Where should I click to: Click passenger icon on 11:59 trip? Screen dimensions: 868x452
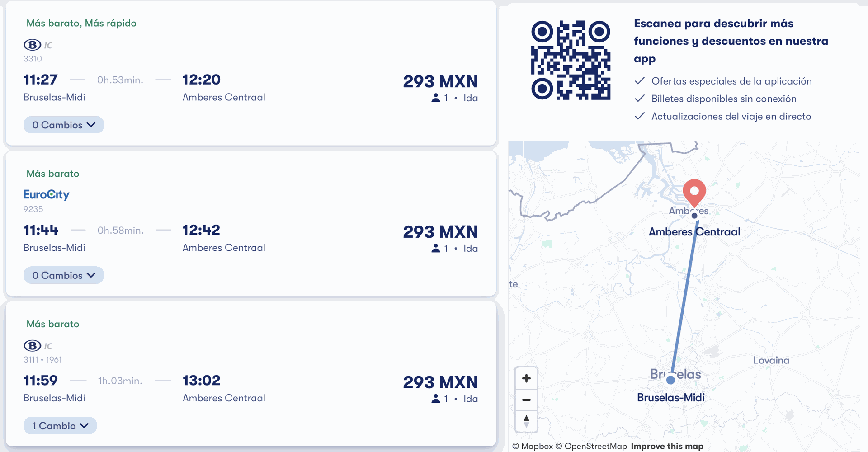click(x=436, y=399)
